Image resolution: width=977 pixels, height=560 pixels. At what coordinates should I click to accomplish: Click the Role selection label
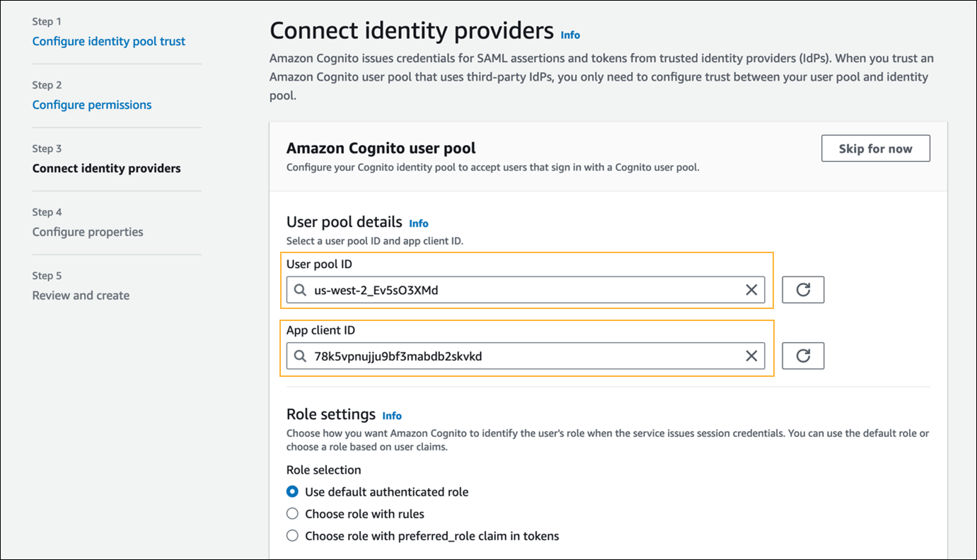[x=324, y=470]
